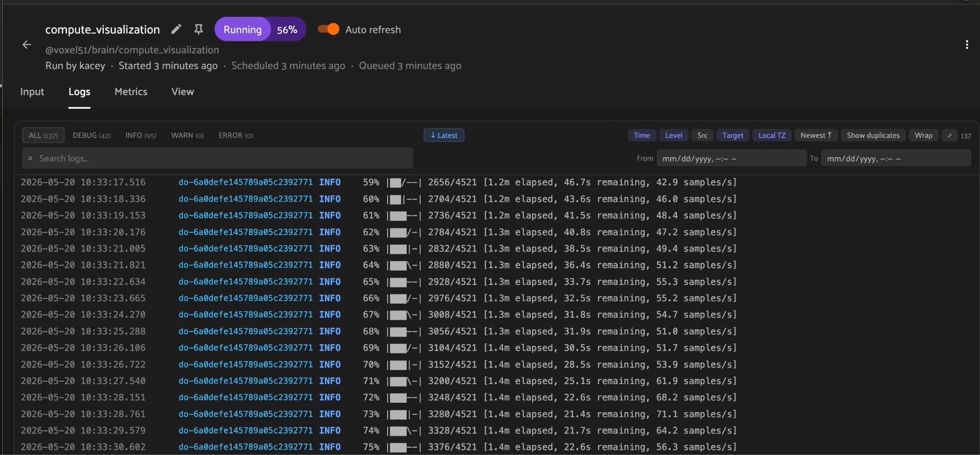Viewport: 980px width, 455px height.
Task: Filter logs by ERROR (0)
Action: 235,136
